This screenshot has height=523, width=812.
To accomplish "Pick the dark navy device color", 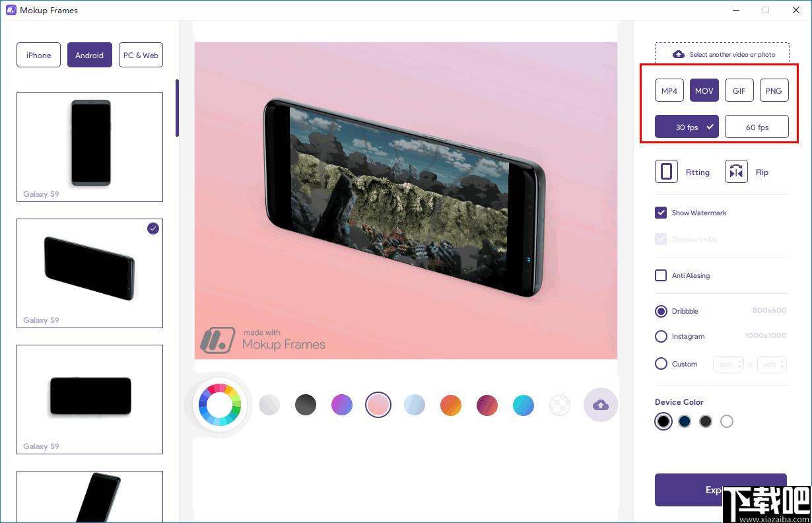I will (685, 421).
